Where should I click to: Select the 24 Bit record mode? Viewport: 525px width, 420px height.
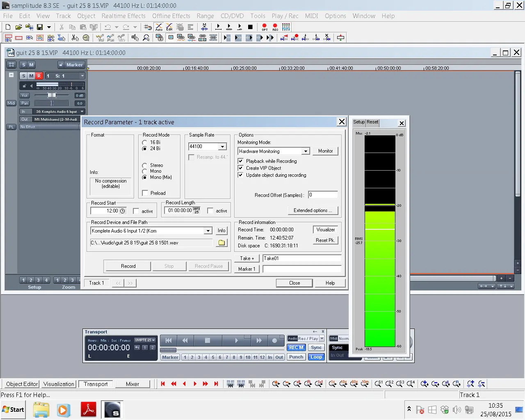[144, 148]
